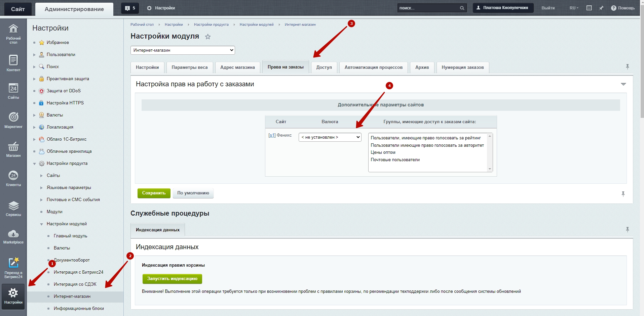This screenshot has height=316, width=644.
Task: Switch to Нумерация заказов tab
Action: pos(463,67)
